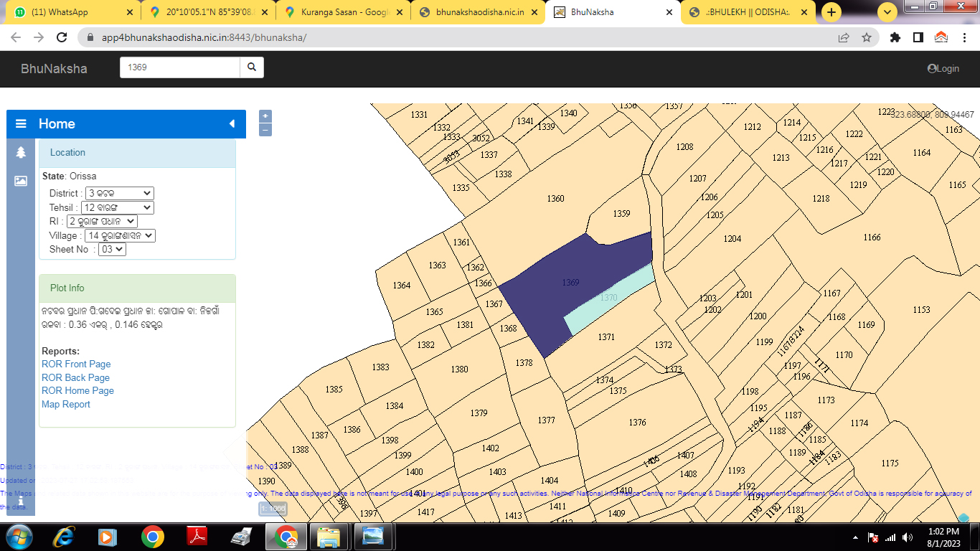Bookmark this page with the star icon

[867, 37]
